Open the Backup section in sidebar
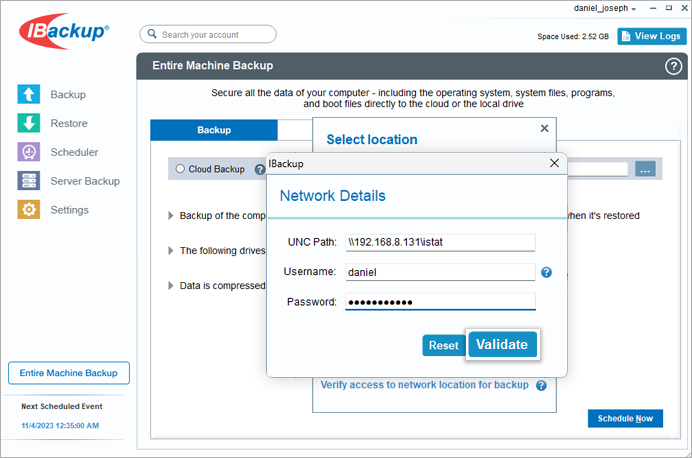 (x=51, y=94)
